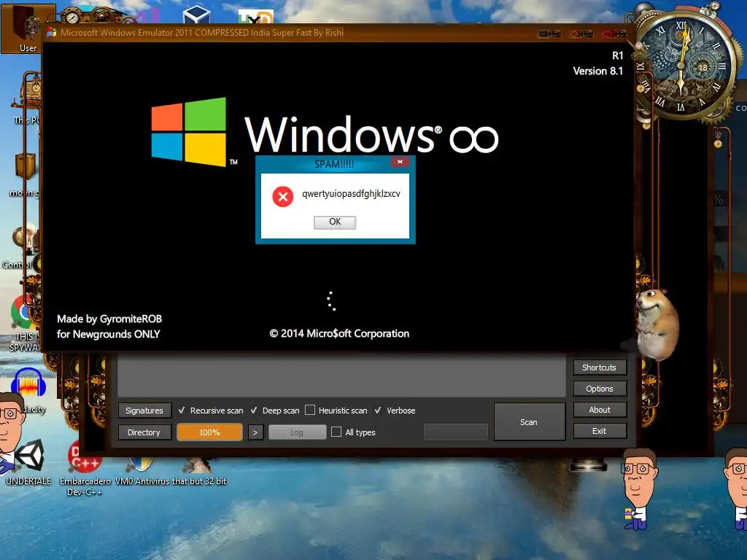Click the empty field left of Scan

455,432
